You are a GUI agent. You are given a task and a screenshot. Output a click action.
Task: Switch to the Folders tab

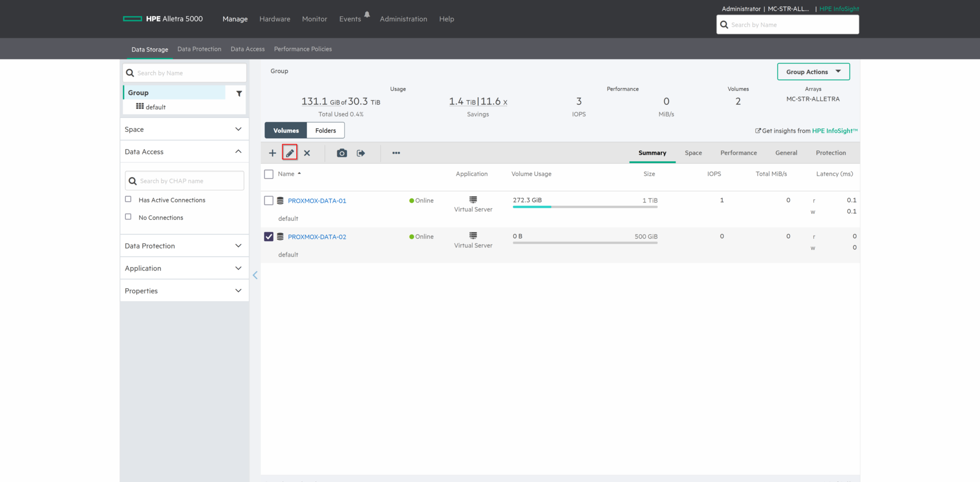(325, 130)
